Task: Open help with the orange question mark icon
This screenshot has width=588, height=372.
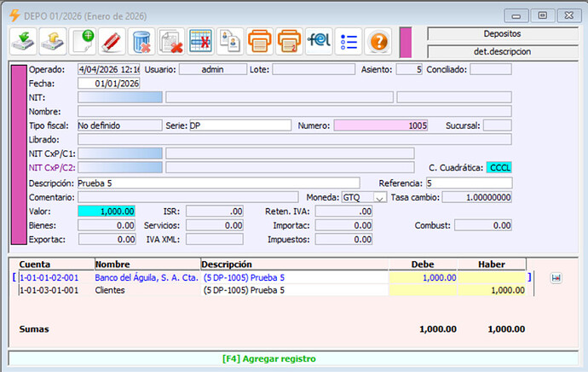Action: click(x=378, y=41)
